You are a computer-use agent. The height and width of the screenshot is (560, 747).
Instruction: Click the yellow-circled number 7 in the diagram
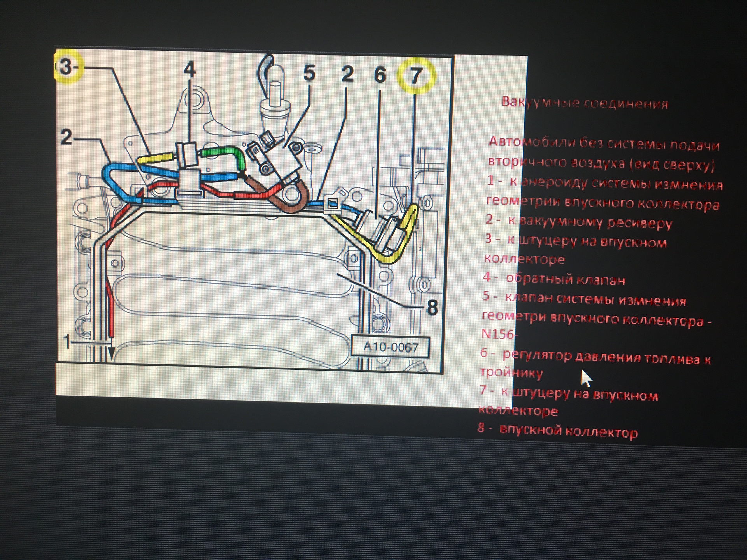tap(416, 76)
